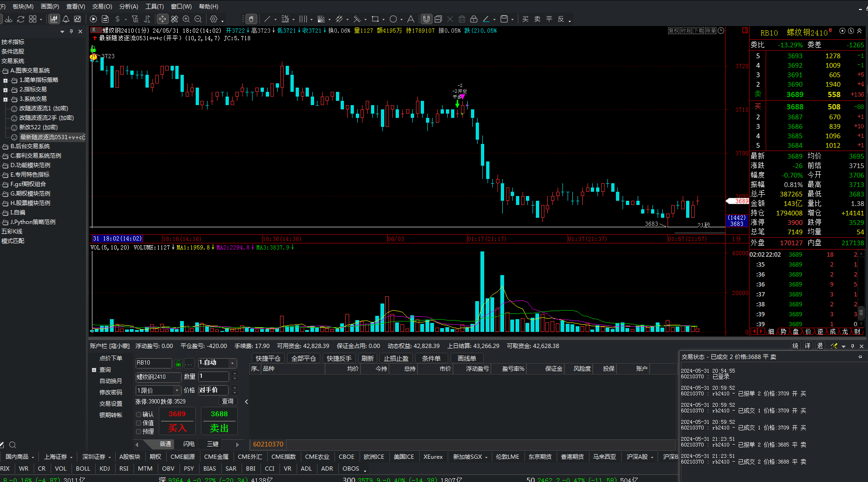Click the filter list icon
This screenshot has width=868, height=482.
pyautogui.click(x=135, y=19)
